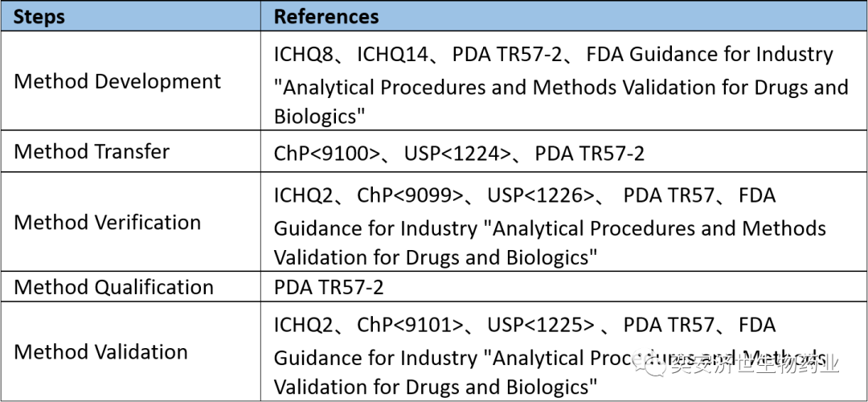Select the Method Transfer cell
Image resolution: width=868 pixels, height=402 pixels.
point(92,152)
